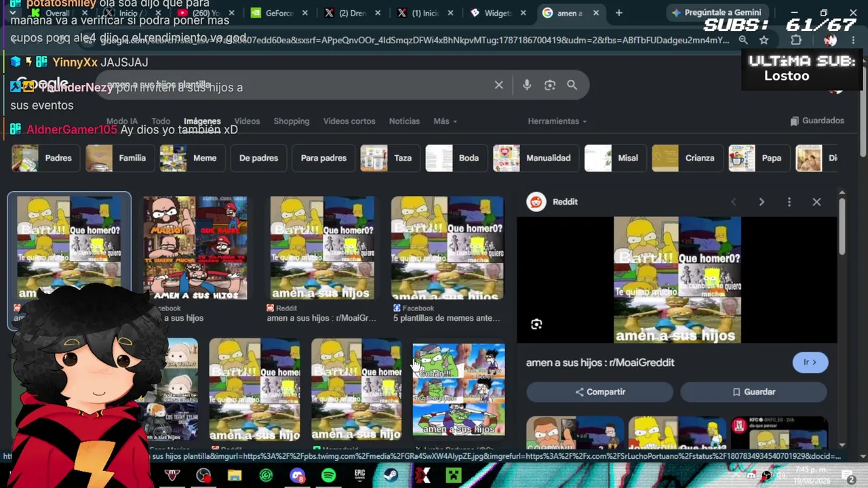Select the Boda filter chip
This screenshot has width=868, height=488.
click(456, 158)
